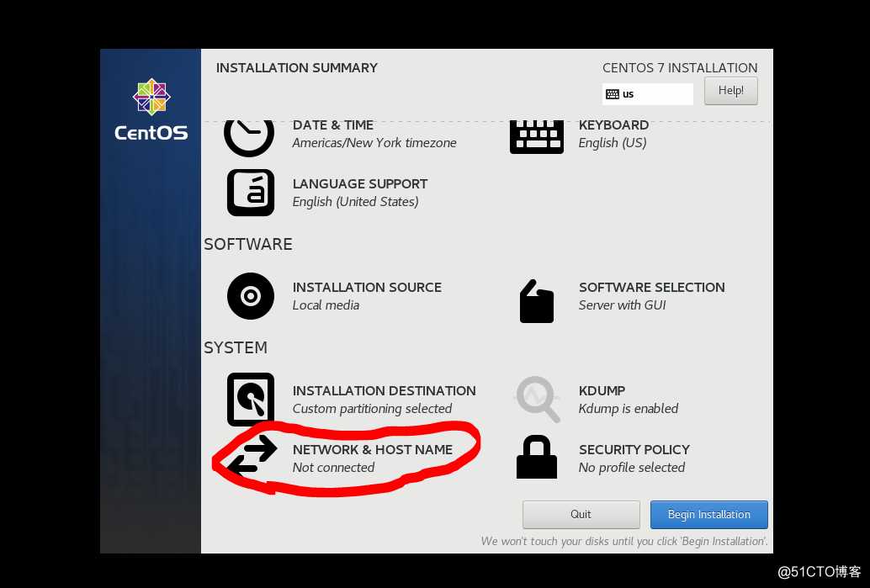Click the 'English (US)' keyboard status

point(613,143)
